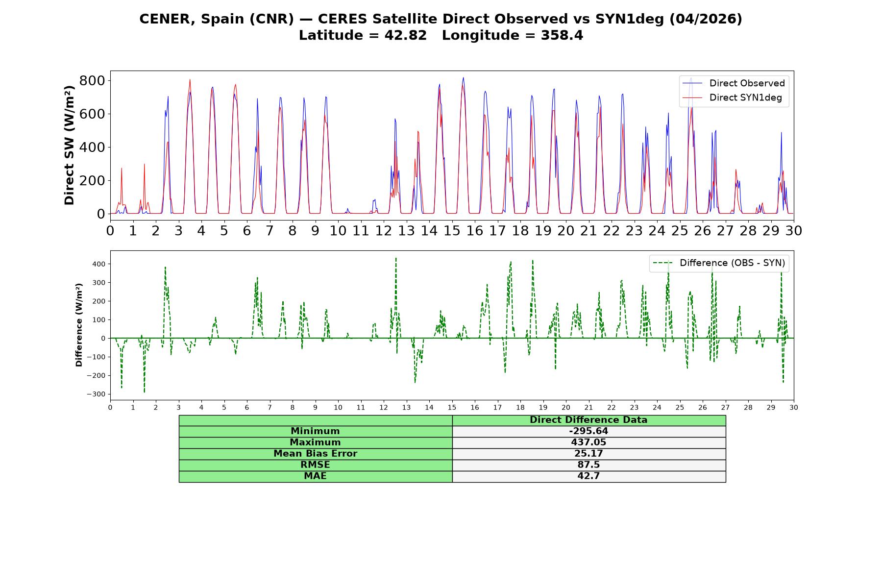882x588 pixels.
Task: Click the Difference (W/m²) axis label
Action: (79, 325)
